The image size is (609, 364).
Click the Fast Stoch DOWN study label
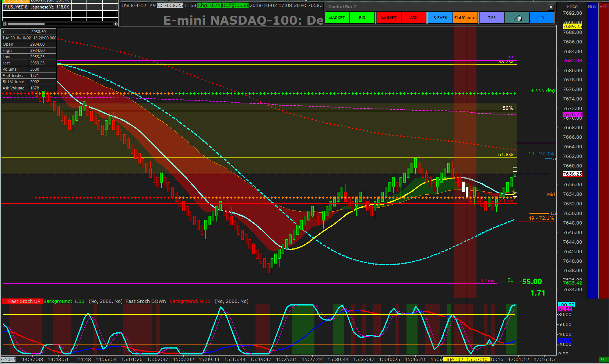[x=146, y=301]
